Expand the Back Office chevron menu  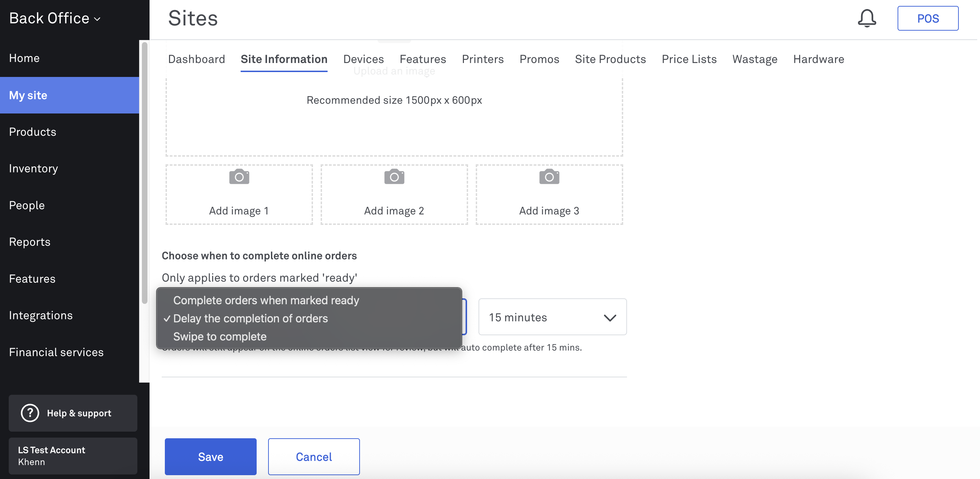97,19
